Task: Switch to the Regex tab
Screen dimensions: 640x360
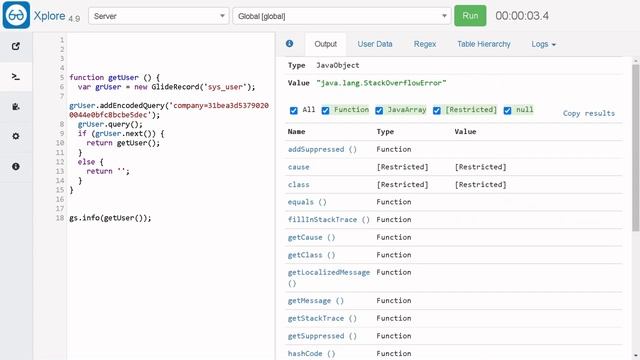Action: [x=425, y=44]
